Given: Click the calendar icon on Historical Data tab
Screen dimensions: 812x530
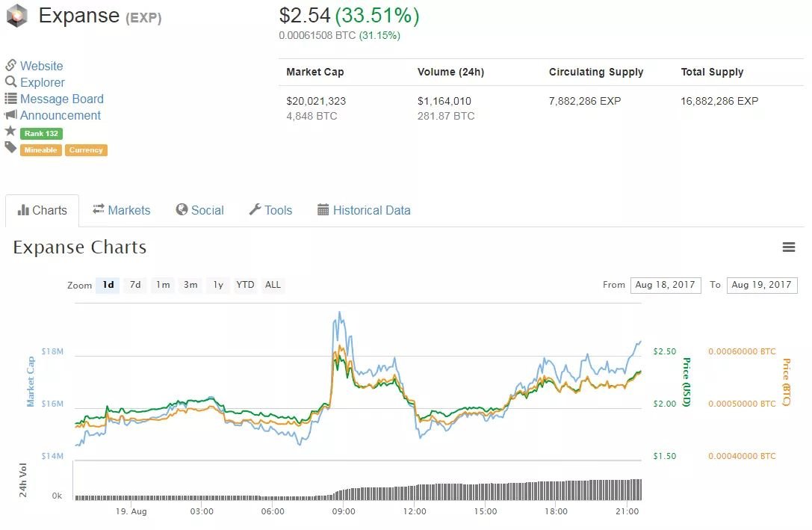Looking at the screenshot, I should click(x=323, y=210).
